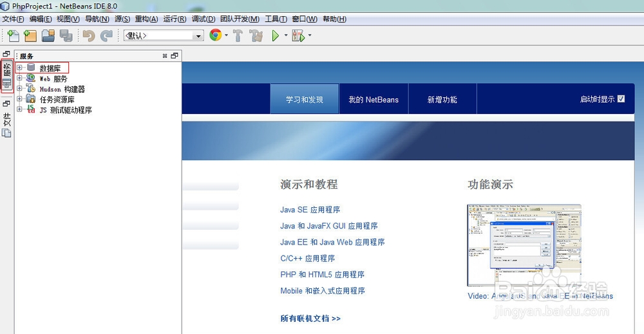Open PHP 和 HTML5 应用程序 link

click(x=323, y=275)
